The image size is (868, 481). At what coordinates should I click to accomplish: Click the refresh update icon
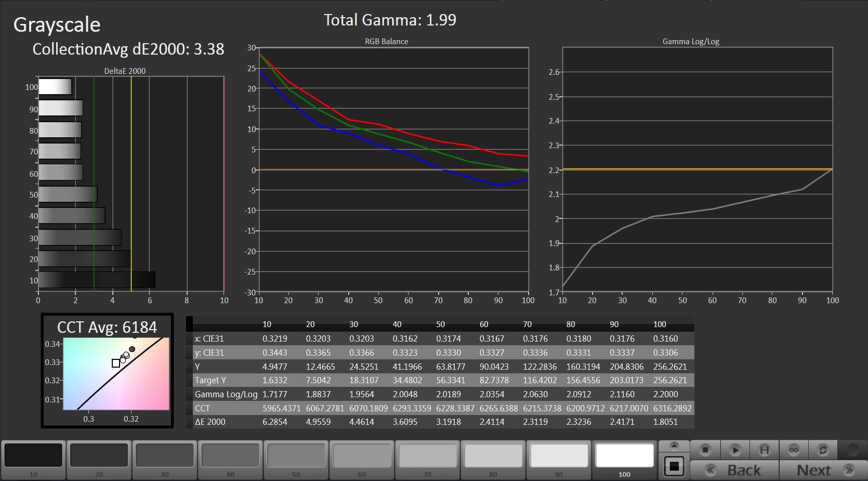(822, 450)
